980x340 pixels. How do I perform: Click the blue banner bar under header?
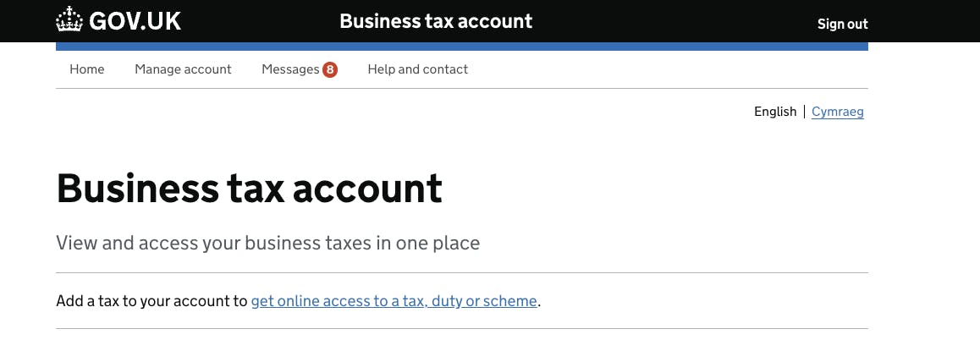[x=462, y=47]
